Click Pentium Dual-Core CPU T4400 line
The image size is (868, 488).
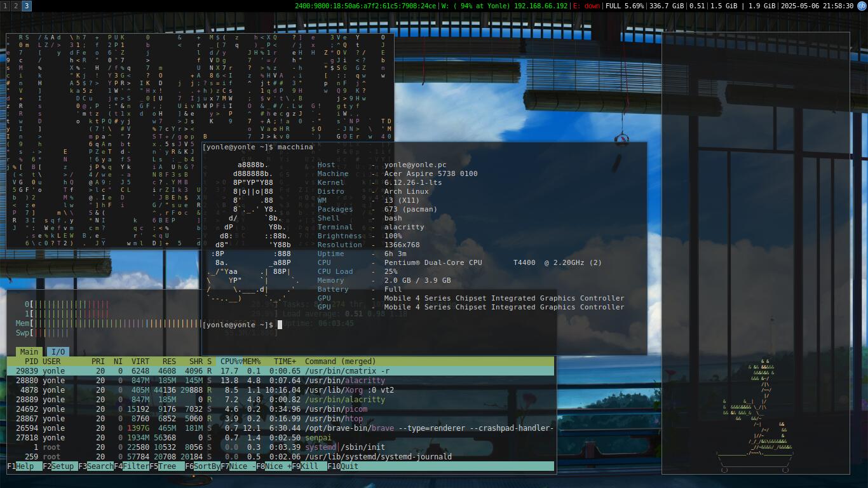pyautogui.click(x=493, y=262)
